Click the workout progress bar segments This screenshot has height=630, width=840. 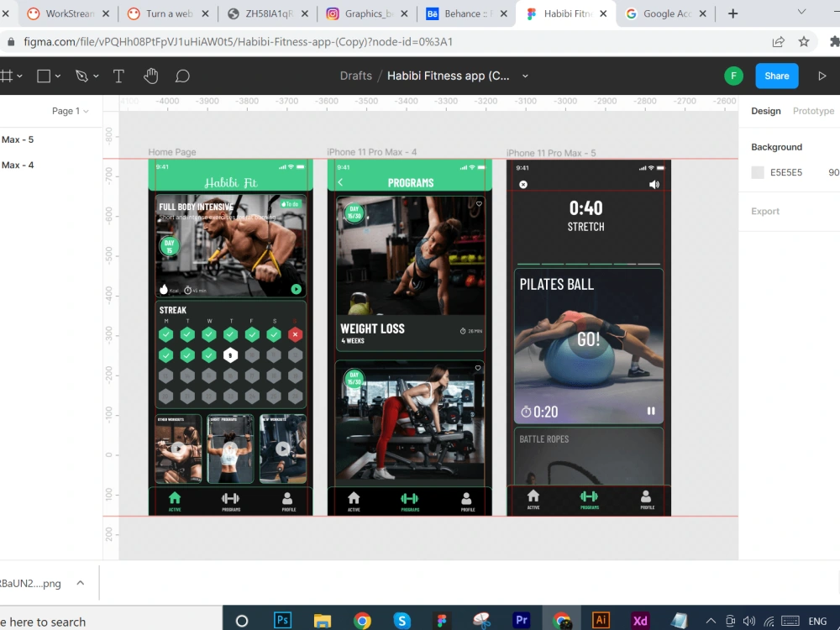pos(588,264)
